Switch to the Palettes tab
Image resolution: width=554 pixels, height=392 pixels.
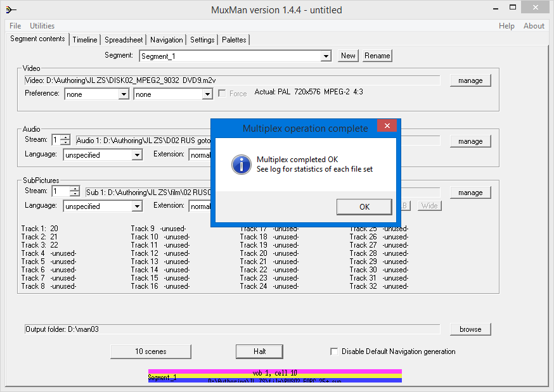(x=234, y=40)
